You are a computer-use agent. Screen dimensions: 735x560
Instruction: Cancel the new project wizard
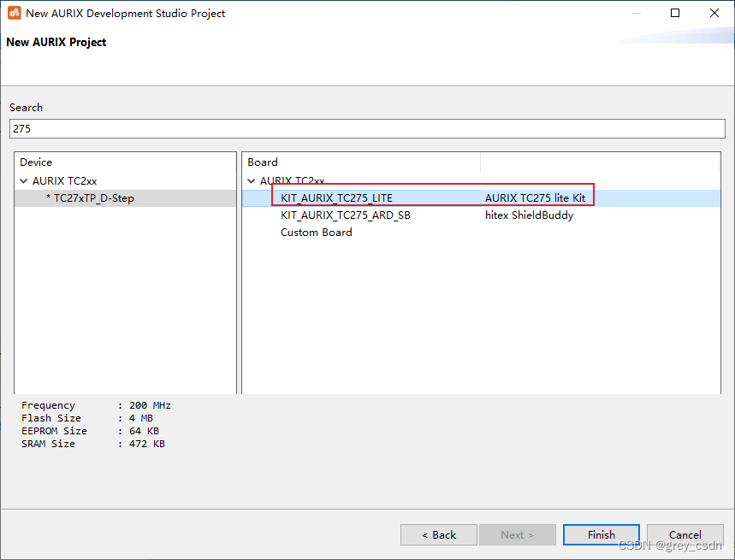tap(685, 533)
